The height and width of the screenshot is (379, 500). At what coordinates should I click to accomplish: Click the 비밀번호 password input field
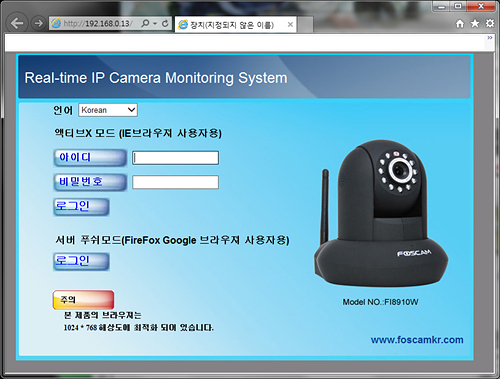pos(175,182)
